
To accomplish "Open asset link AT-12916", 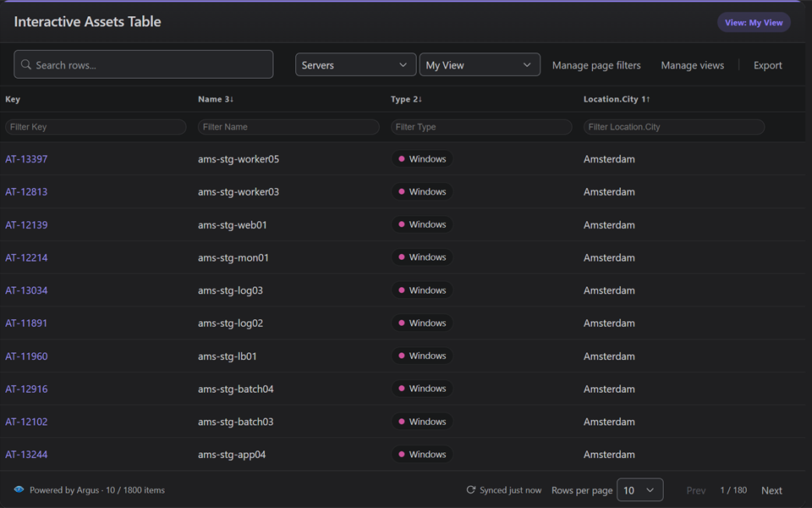I will (x=26, y=389).
